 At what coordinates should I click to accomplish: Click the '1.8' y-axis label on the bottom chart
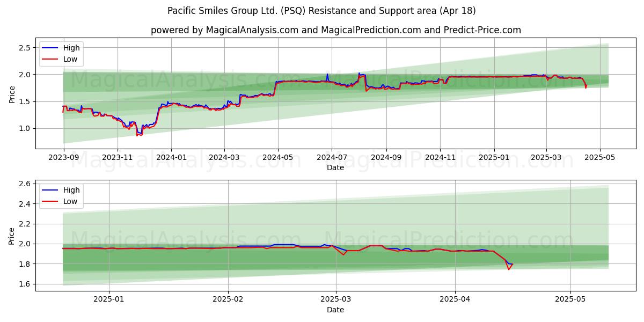pos(26,264)
